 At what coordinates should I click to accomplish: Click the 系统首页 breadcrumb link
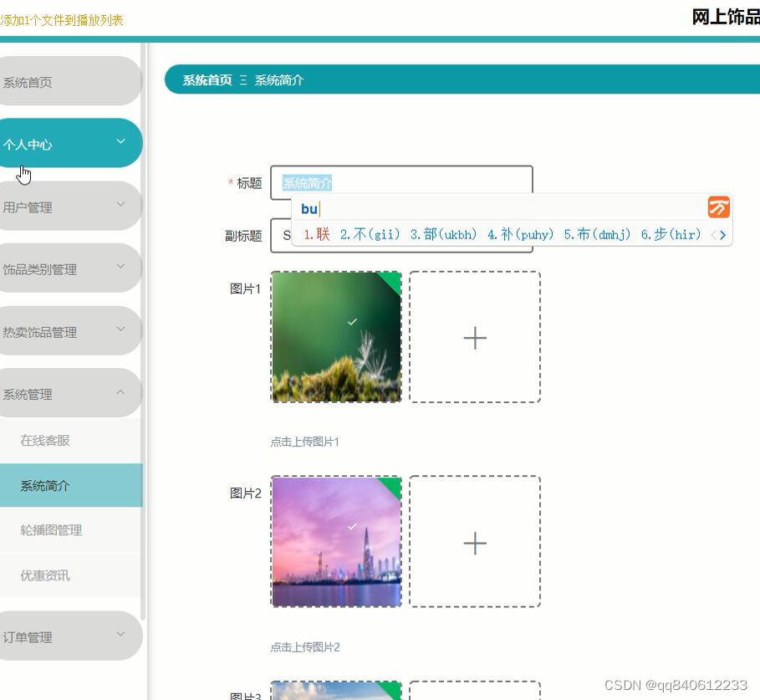(207, 80)
